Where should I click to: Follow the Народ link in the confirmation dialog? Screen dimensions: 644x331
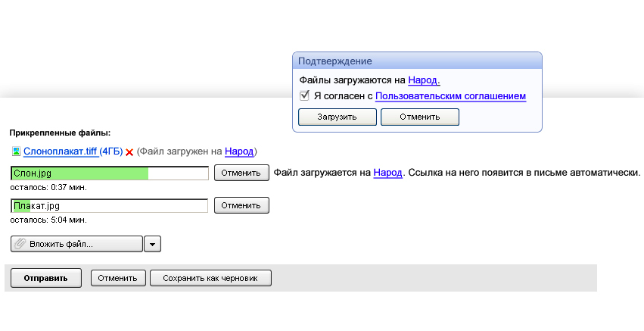[424, 80]
